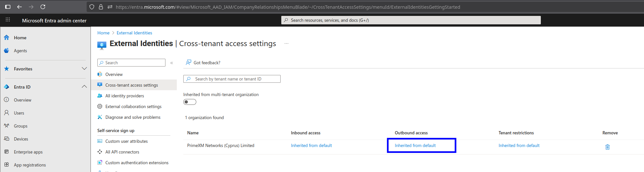Click the browser forward arrow
This screenshot has height=172, width=644.
(x=31, y=7)
